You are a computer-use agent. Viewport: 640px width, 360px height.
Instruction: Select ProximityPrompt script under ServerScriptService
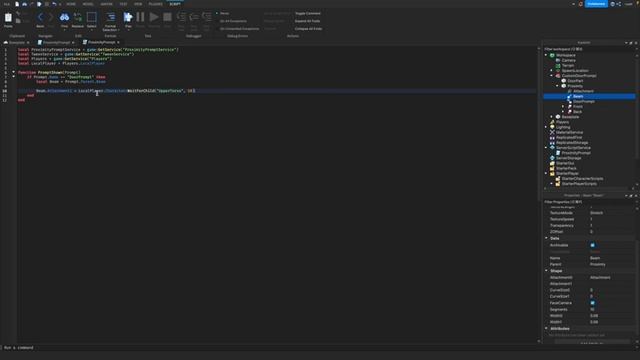pyautogui.click(x=576, y=153)
